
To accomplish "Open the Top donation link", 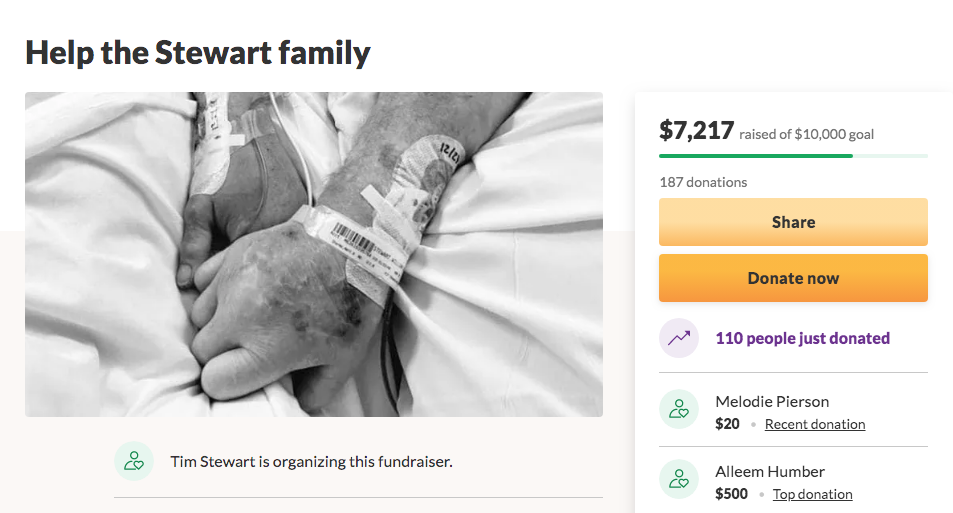I will [812, 494].
